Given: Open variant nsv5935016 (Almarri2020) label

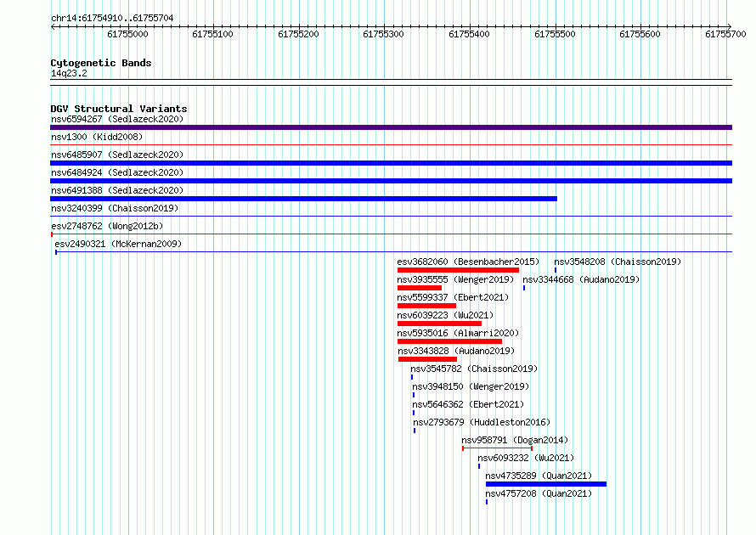Looking at the screenshot, I should coord(458,333).
